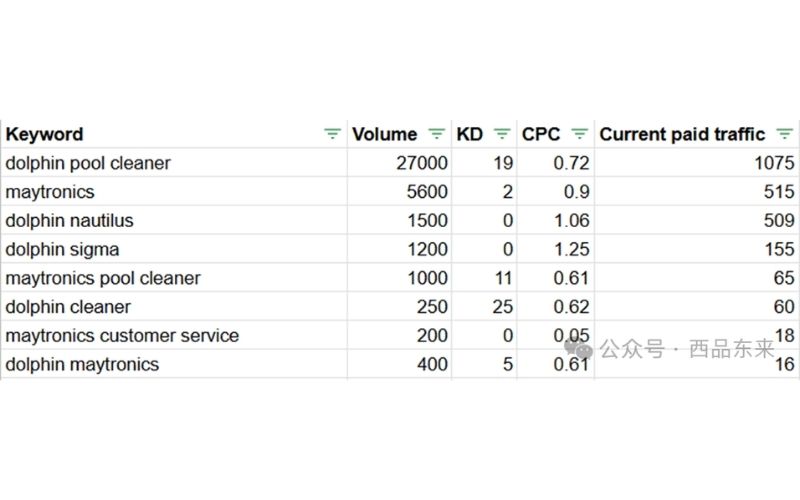Click the maytronics keyword cell
This screenshot has height=500, width=800.
tap(51, 191)
